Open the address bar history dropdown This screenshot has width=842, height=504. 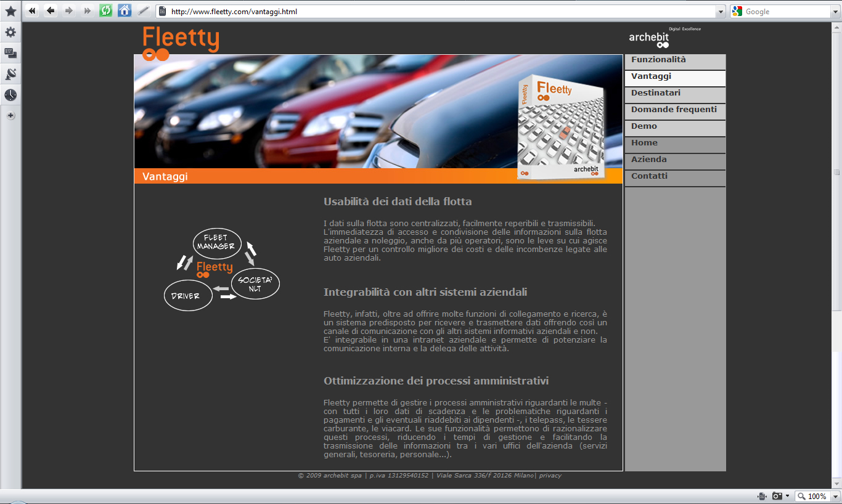click(x=721, y=11)
